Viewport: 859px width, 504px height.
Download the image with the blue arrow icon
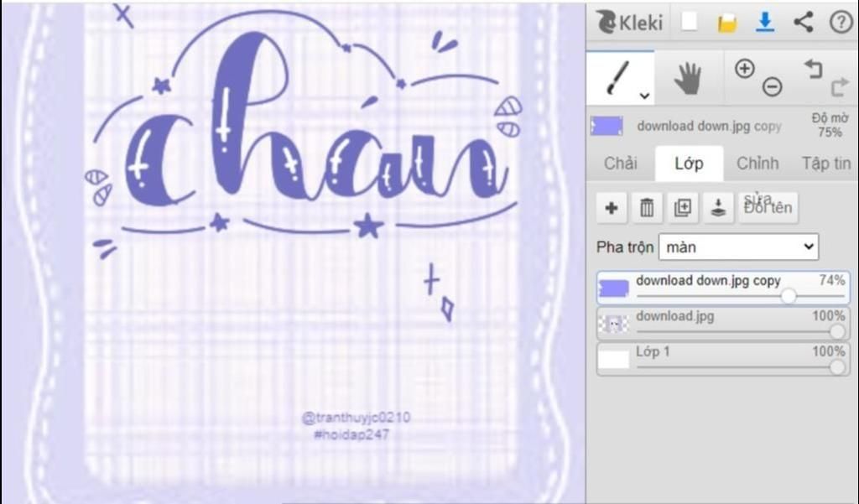click(765, 22)
